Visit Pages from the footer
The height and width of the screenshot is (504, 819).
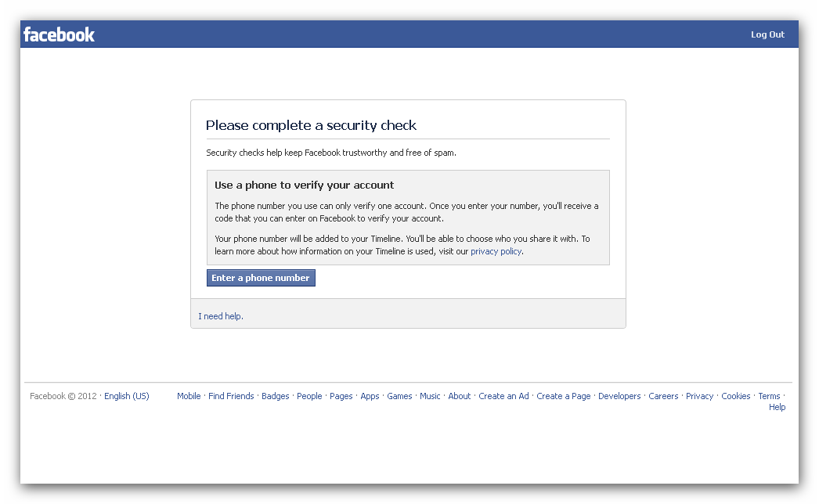[x=341, y=396]
